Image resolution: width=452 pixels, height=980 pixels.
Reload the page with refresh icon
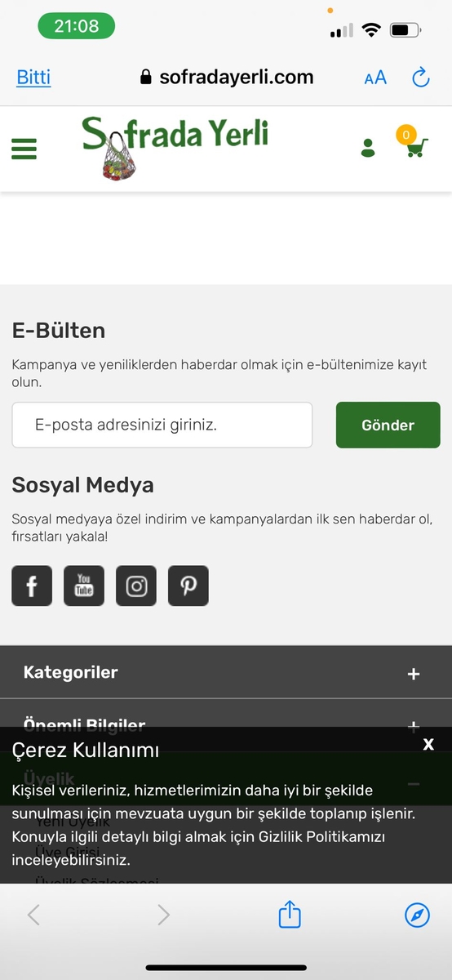tap(421, 78)
